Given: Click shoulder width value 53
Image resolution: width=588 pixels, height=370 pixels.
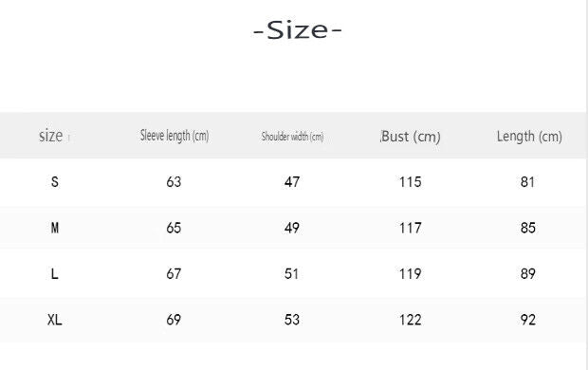Looking at the screenshot, I should pyautogui.click(x=292, y=320).
